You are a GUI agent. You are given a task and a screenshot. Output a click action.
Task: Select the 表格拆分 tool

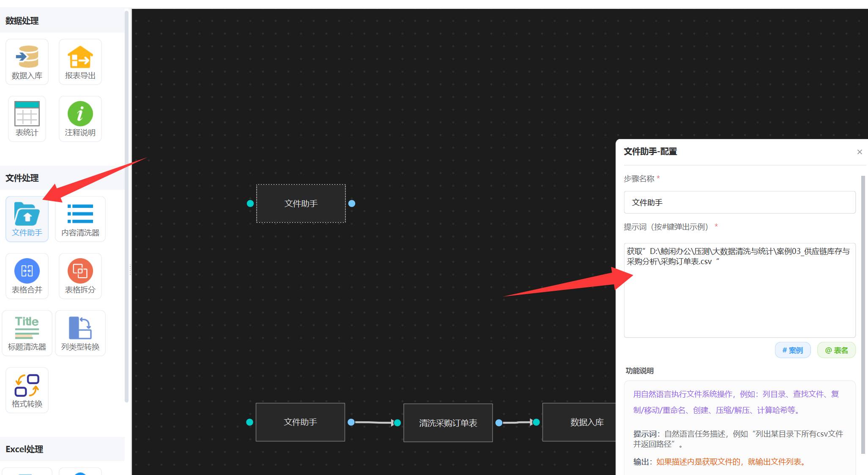pos(80,276)
